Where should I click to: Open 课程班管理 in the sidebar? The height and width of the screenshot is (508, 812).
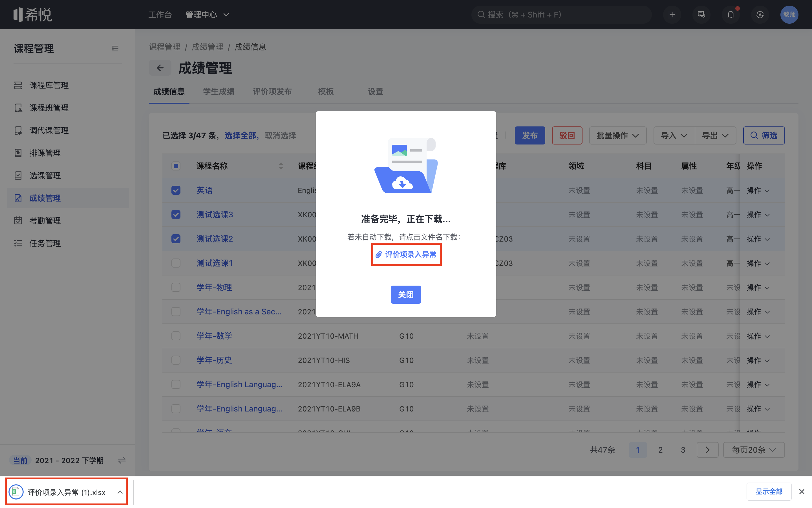[x=68, y=108]
